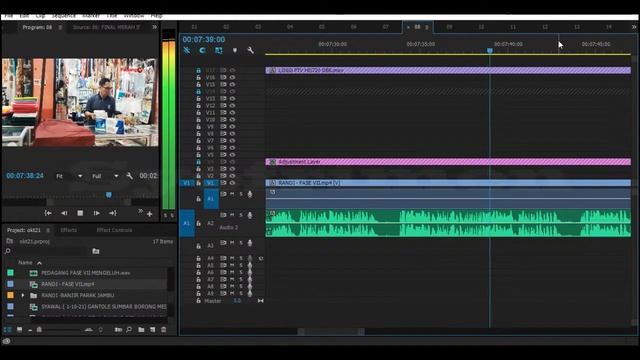The image size is (640, 360).
Task: Mute the A2 audio track
Action: pyautogui.click(x=232, y=215)
